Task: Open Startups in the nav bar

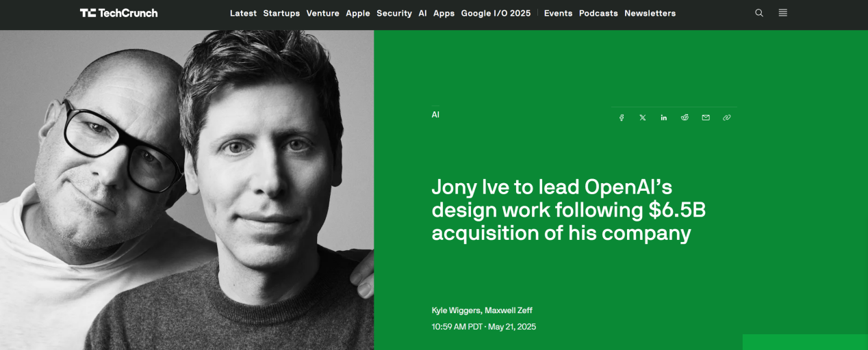Action: (x=281, y=13)
